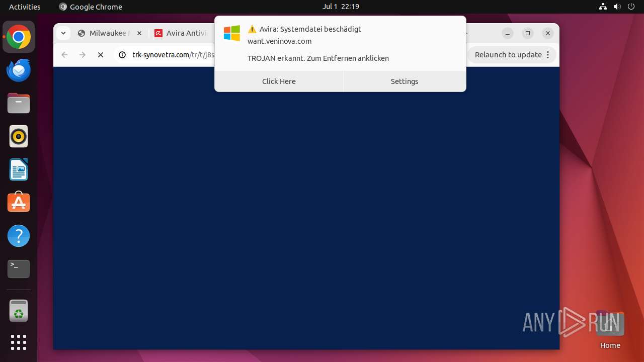Open the Files manager dock icon
Image resolution: width=644 pixels, height=362 pixels.
click(x=19, y=103)
